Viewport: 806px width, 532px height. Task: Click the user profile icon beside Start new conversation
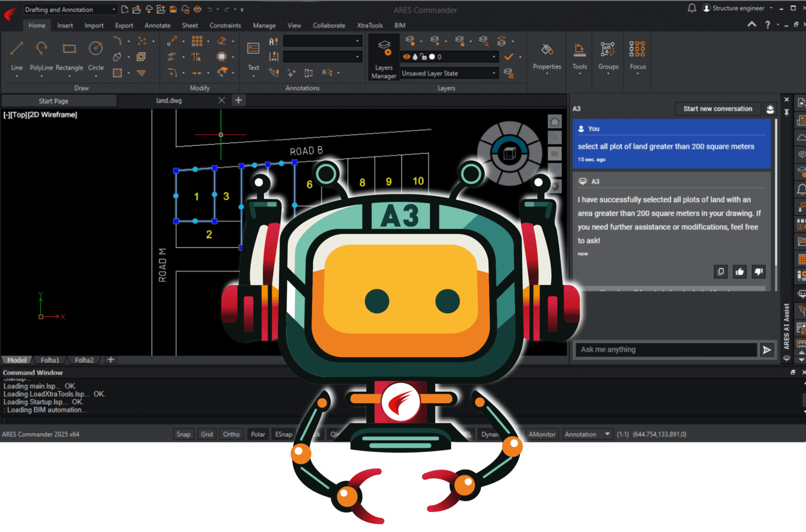[x=770, y=109]
